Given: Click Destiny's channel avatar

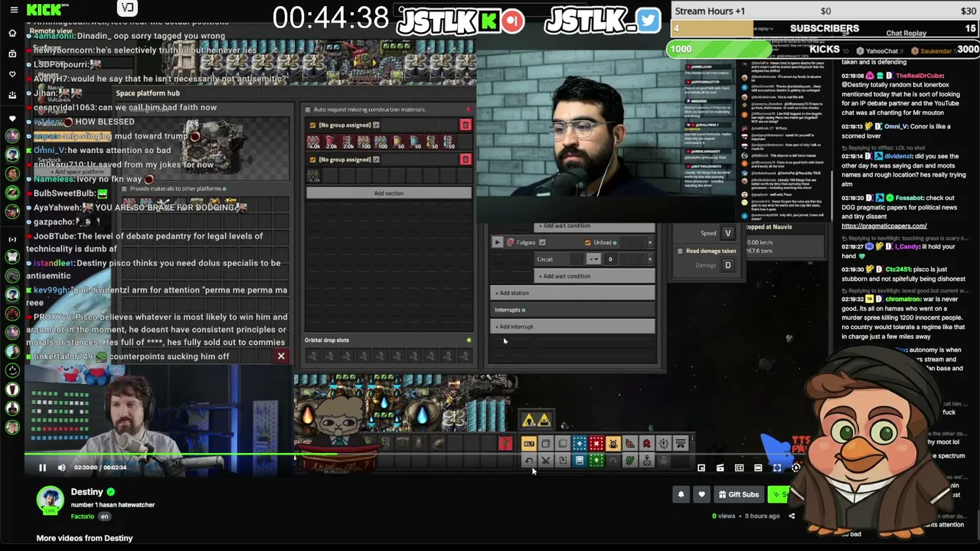Looking at the screenshot, I should tap(51, 499).
